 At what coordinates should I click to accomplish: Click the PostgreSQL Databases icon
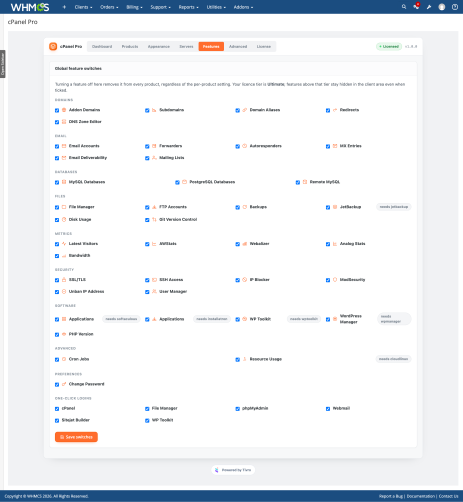(x=184, y=182)
